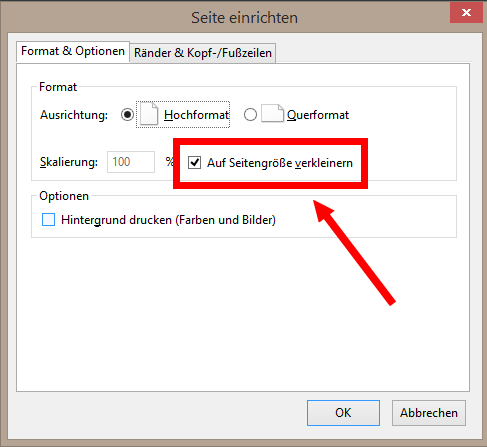The width and height of the screenshot is (487, 447).
Task: Select the portrait page icon for Hochformat
Action: click(149, 114)
